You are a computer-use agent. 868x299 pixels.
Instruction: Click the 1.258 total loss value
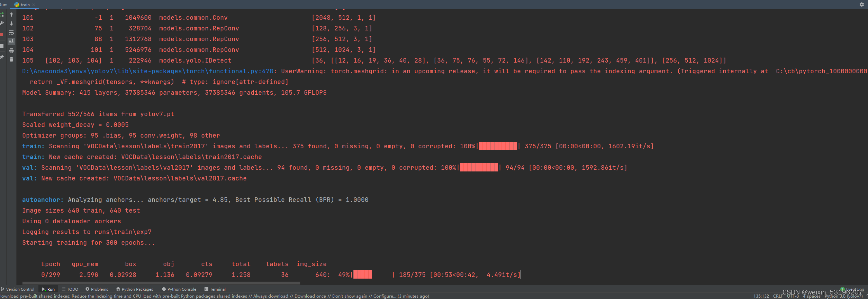(x=241, y=275)
